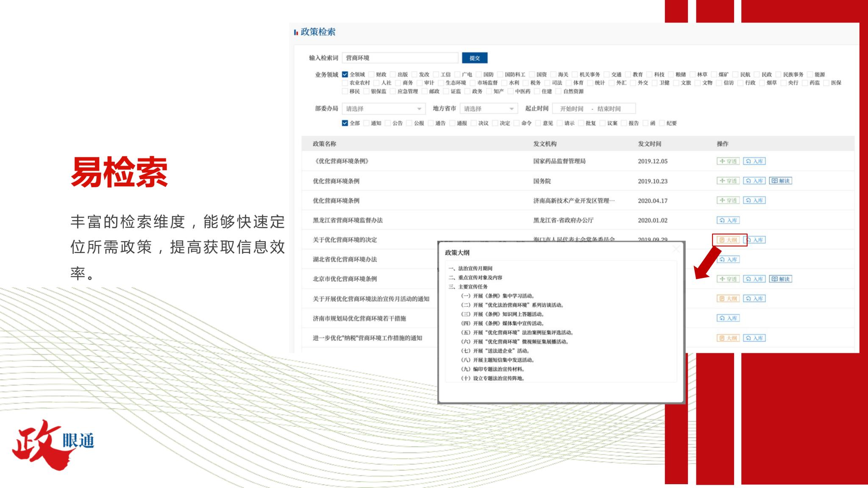The width and height of the screenshot is (868, 488).
Task: Click 大纲 icon for 进一步优化纳税营商环境 row
Action: coord(728,338)
